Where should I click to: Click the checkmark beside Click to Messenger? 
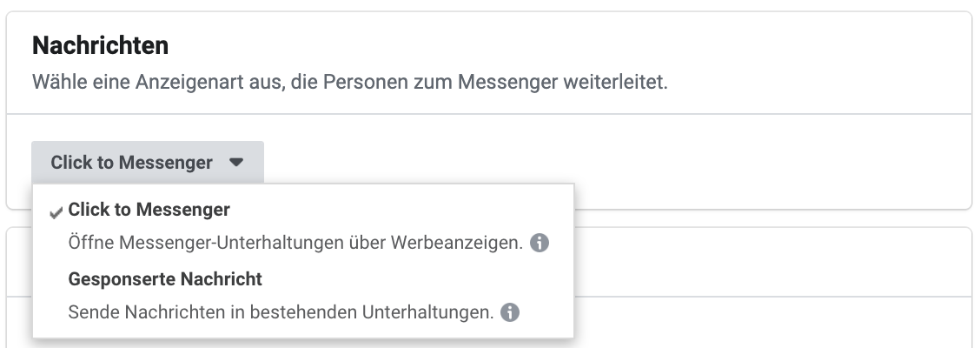[56, 213]
